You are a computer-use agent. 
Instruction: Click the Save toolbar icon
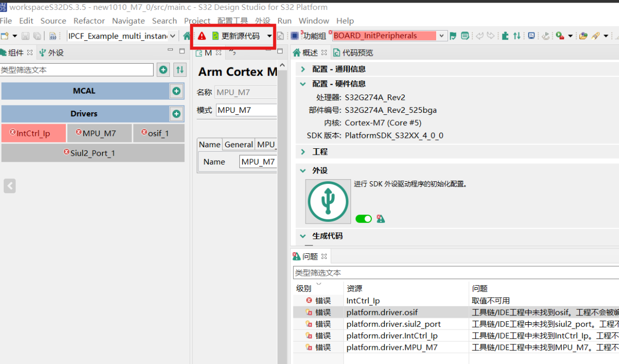25,36
